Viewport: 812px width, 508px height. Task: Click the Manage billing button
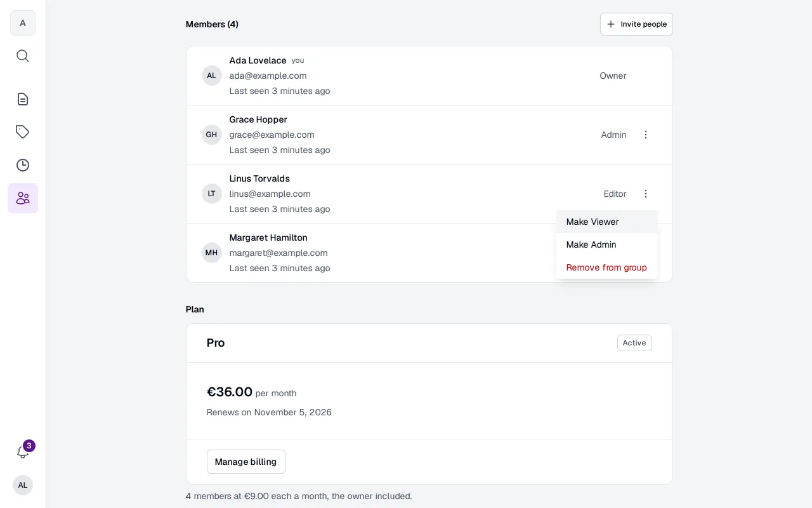246,462
